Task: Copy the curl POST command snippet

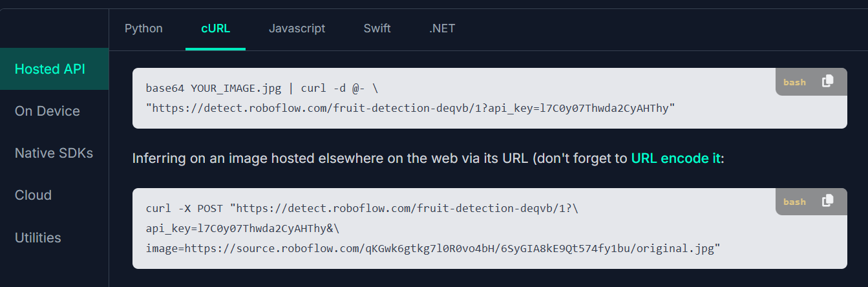Action: [x=827, y=201]
